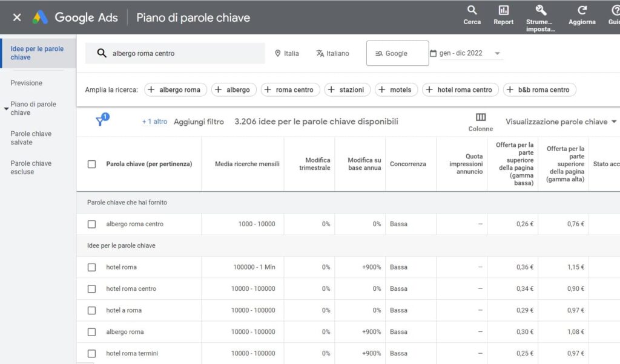Click the 1,15 € high bid cell
This screenshot has height=364, width=620.
click(576, 267)
